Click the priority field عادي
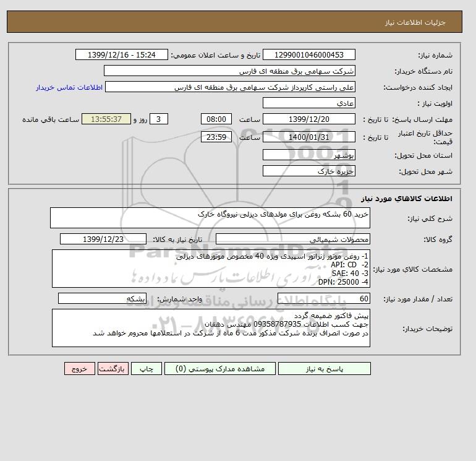The height and width of the screenshot is (461, 476). 308,103
